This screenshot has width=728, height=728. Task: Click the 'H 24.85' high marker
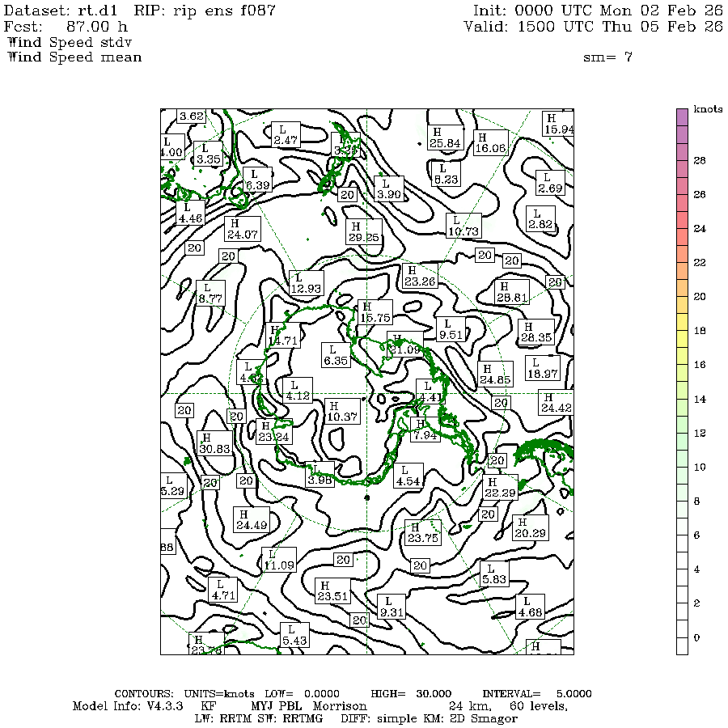click(x=495, y=375)
